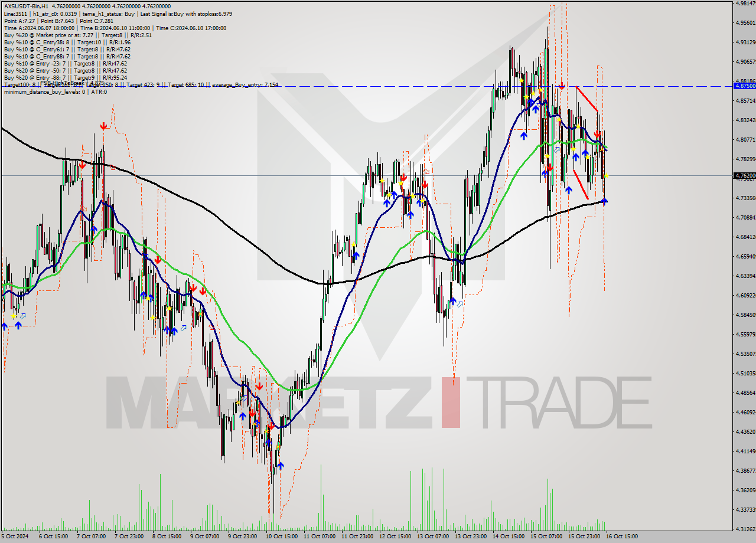Click the '16 Oct 15:00' time axis label
Image resolution: width=756 pixels, height=543 pixels.
(621, 537)
